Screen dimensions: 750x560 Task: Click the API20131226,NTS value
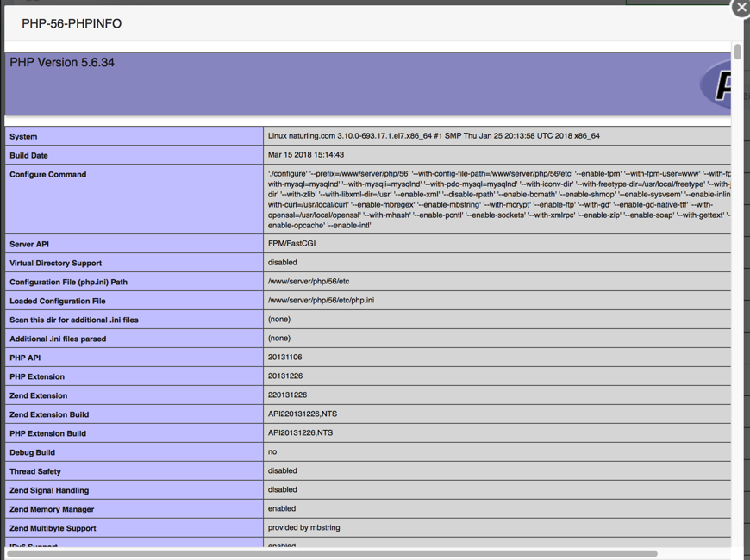pos(300,432)
